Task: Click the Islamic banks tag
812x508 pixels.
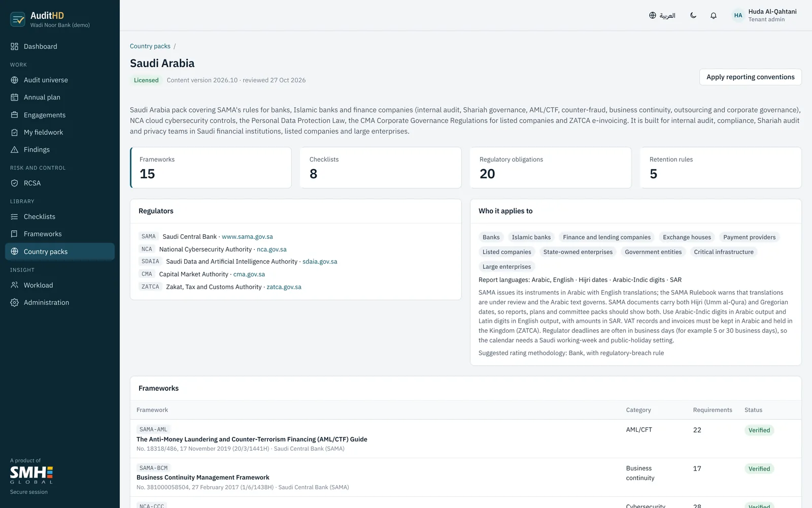Action: (x=531, y=237)
